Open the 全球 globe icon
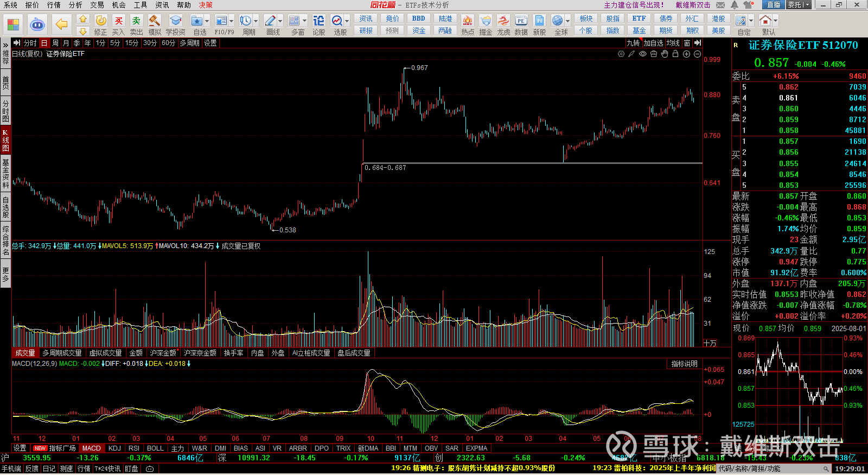868x475 pixels. click(x=557, y=21)
